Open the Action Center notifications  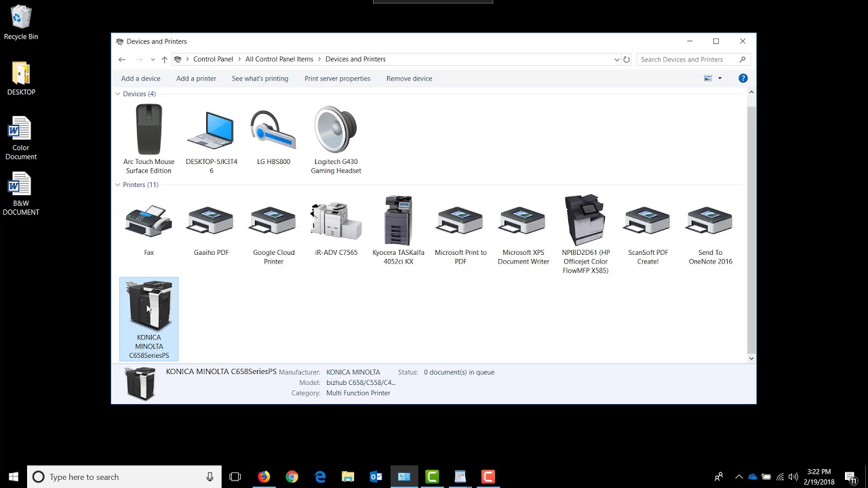pyautogui.click(x=850, y=477)
